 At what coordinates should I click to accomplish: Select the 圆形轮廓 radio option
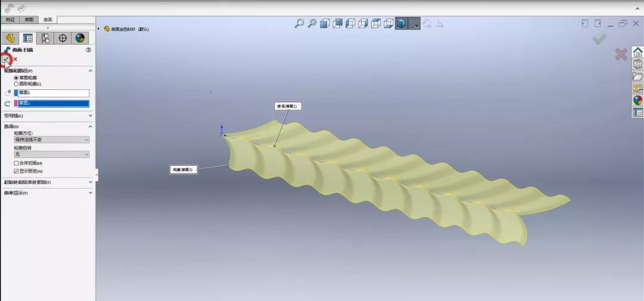coord(17,83)
